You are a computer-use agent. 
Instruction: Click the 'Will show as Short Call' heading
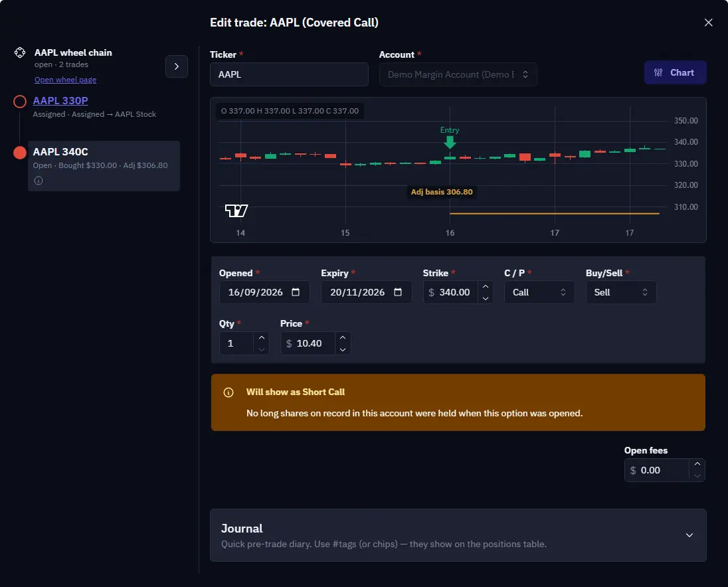tap(296, 392)
